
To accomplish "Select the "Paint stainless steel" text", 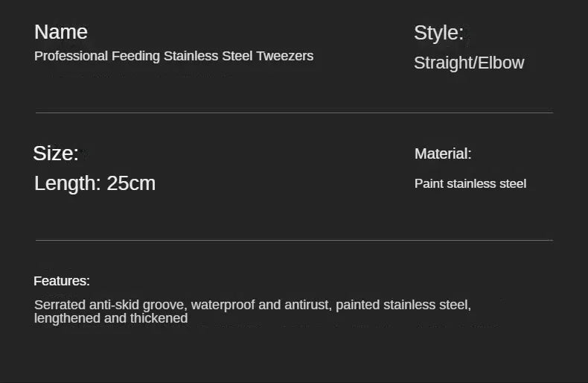I will click(x=470, y=183).
